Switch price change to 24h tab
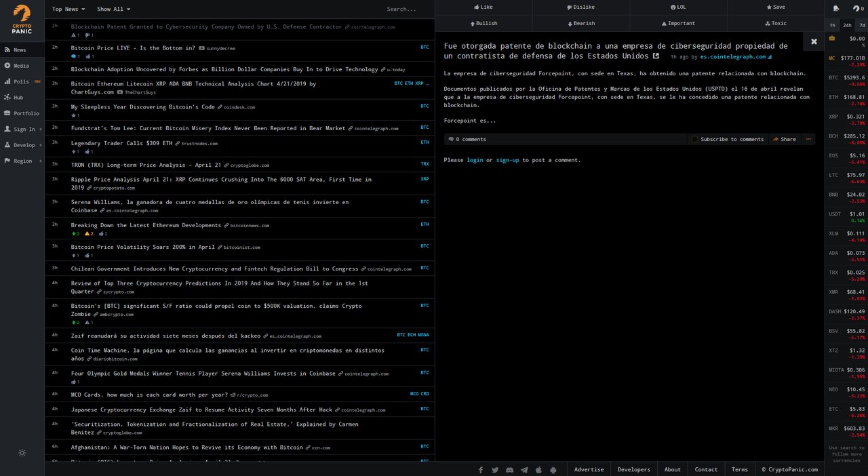The width and height of the screenshot is (868, 476). (x=847, y=24)
